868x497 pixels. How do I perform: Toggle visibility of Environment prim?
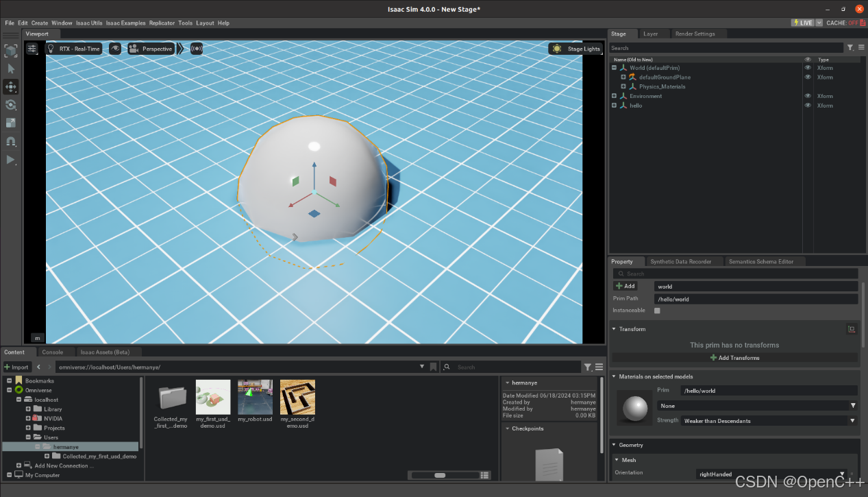808,96
